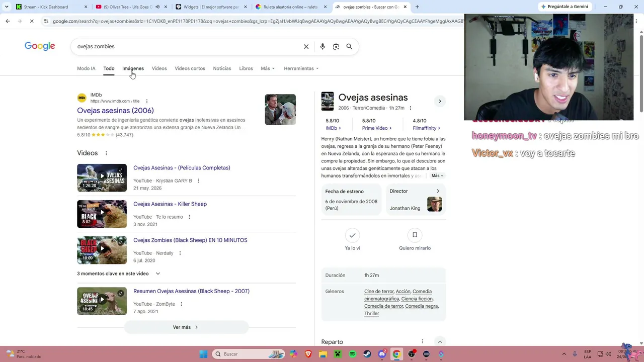
Task: Click the Ver más videos button
Action: point(186,327)
